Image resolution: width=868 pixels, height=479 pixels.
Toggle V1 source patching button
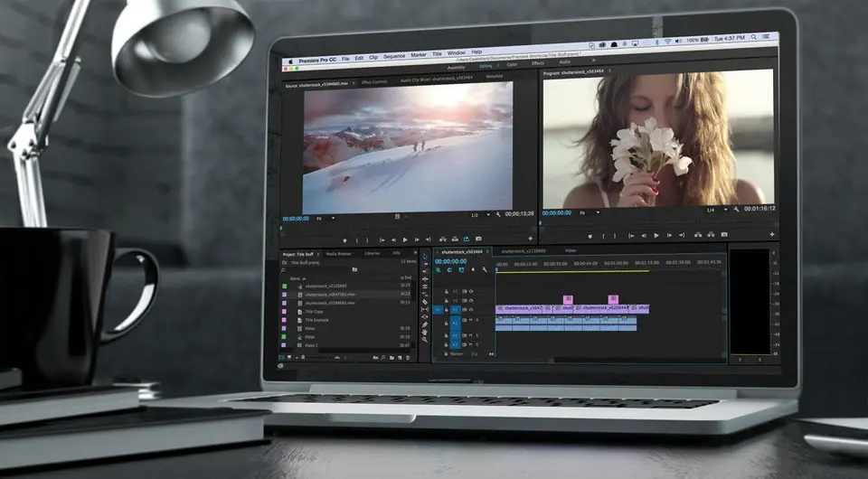point(438,310)
